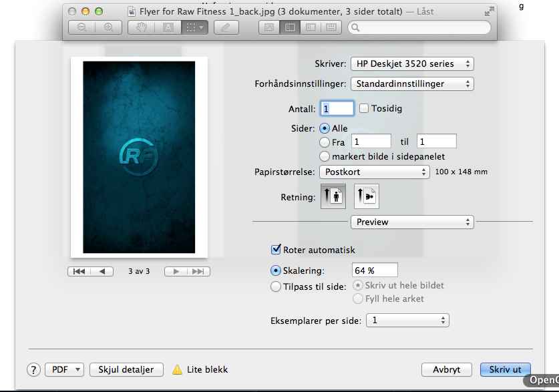This screenshot has height=392, width=559.
Task: Select the rectangular selection tool
Action: pyautogui.click(x=191, y=27)
